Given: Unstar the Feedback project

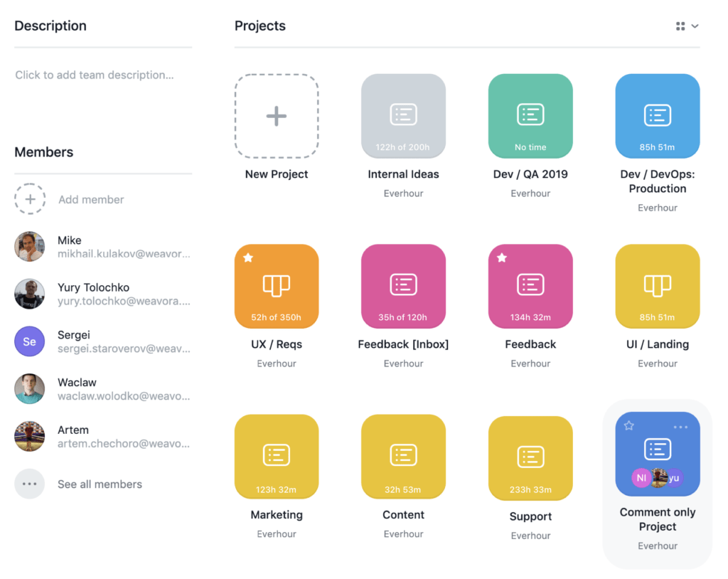Looking at the screenshot, I should [502, 257].
